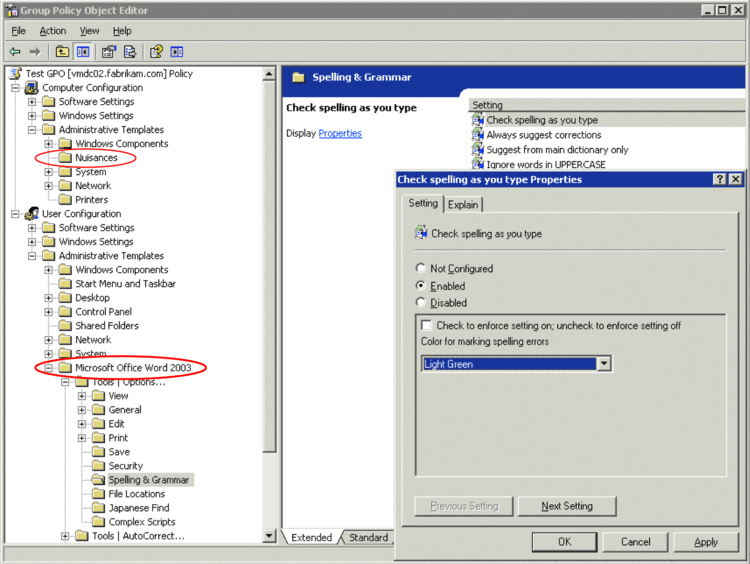
Task: Expand the Tools | AutoCorrect node
Action: [x=65, y=536]
